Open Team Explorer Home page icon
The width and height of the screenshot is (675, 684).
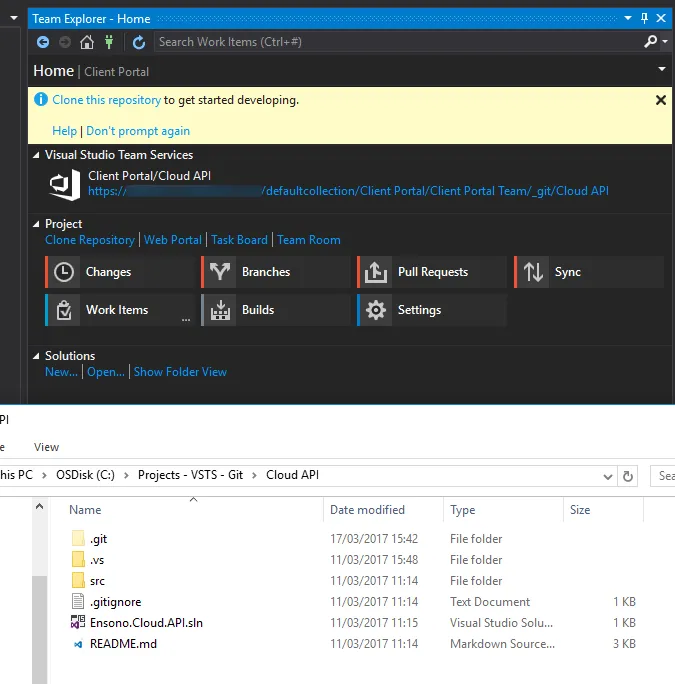pos(86,42)
